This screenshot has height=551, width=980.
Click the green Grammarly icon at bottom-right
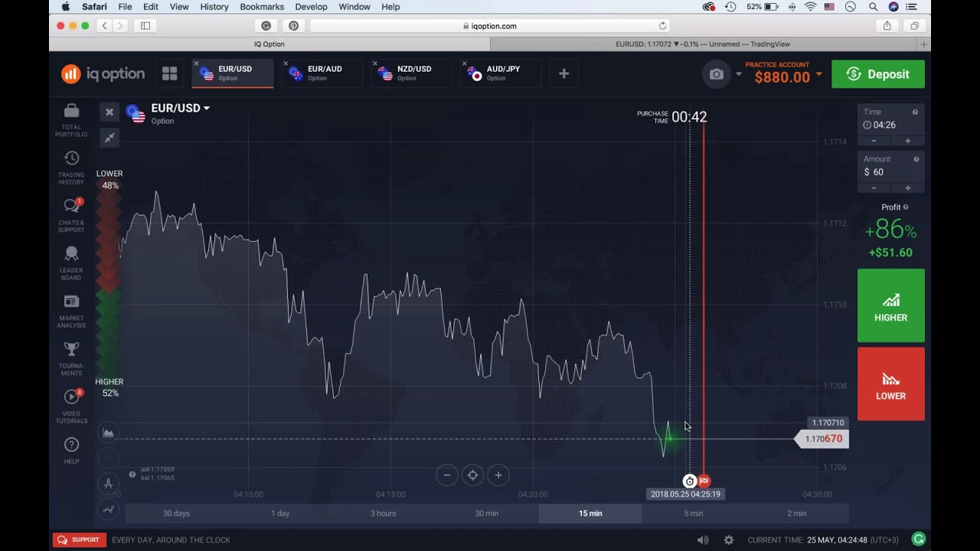(919, 539)
